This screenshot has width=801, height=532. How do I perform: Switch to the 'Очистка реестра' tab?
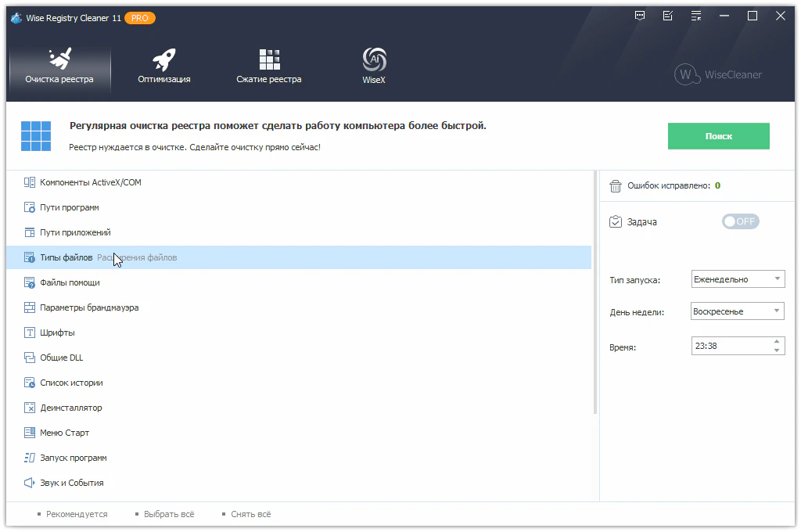(x=59, y=68)
